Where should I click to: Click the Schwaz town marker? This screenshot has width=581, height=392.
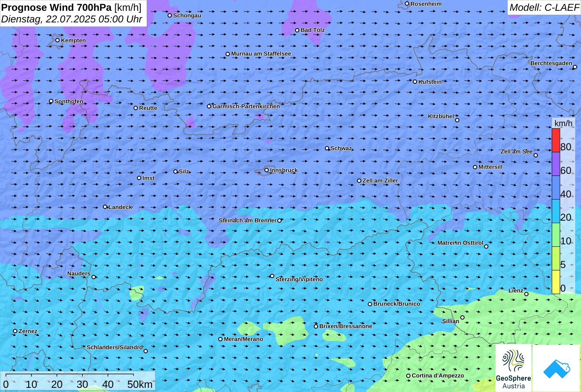(x=327, y=148)
